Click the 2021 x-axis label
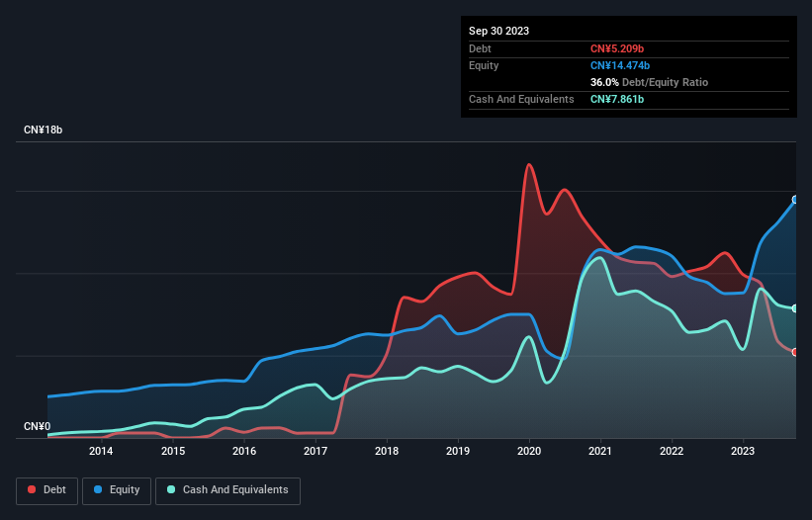 pos(600,451)
